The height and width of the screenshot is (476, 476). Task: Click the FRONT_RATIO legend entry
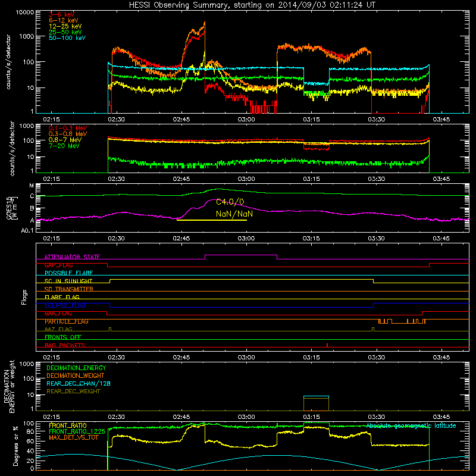(x=68, y=425)
